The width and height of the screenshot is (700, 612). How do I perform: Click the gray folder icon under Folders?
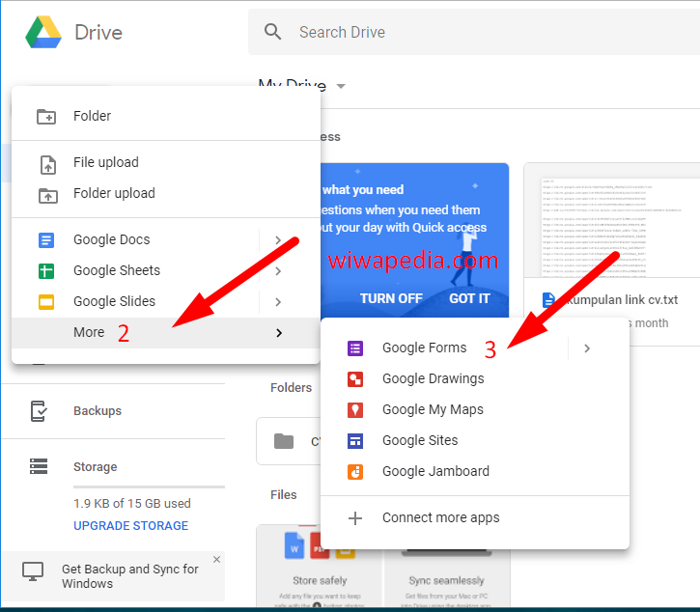pyautogui.click(x=284, y=441)
